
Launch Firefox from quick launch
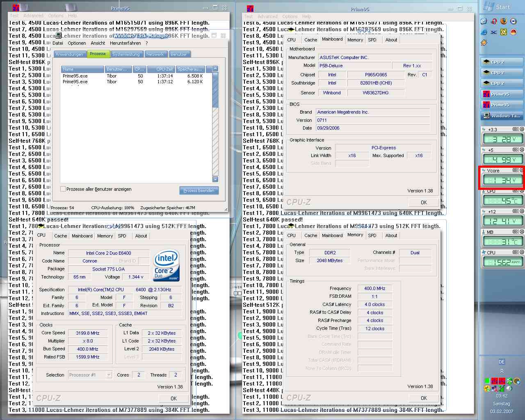pos(504,21)
